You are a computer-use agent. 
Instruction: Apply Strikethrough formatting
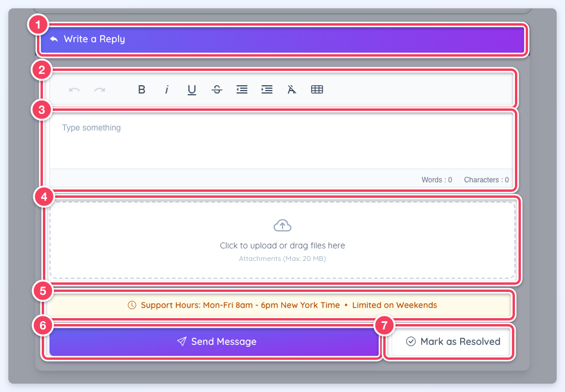point(217,89)
